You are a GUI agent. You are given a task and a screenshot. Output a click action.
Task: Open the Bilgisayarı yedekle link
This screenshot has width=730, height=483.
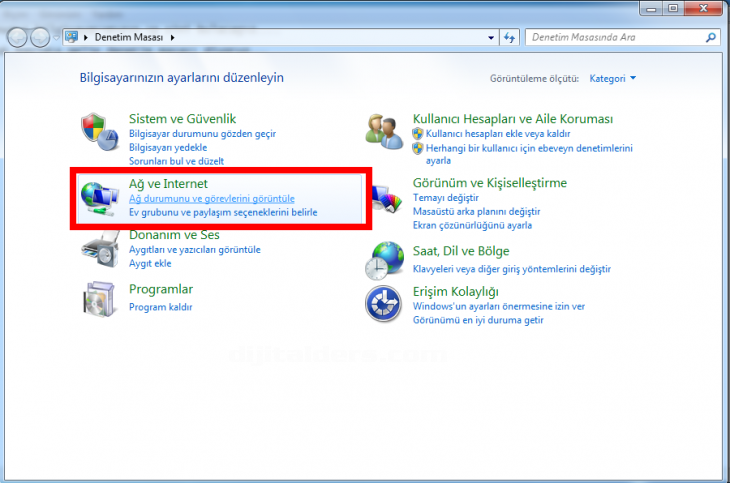pos(168,147)
